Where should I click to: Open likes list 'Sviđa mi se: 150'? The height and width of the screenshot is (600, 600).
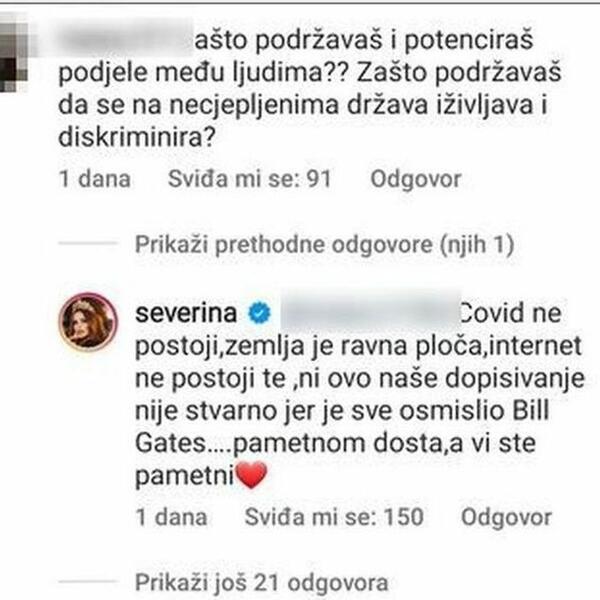click(334, 517)
